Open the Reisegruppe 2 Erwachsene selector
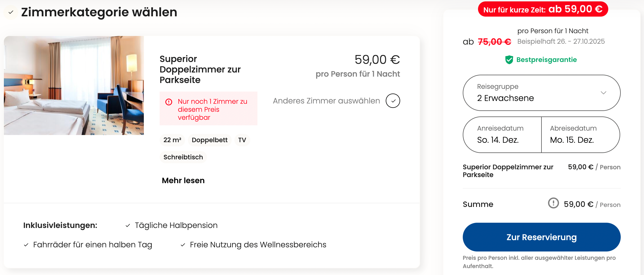644x275 pixels. pos(527,93)
